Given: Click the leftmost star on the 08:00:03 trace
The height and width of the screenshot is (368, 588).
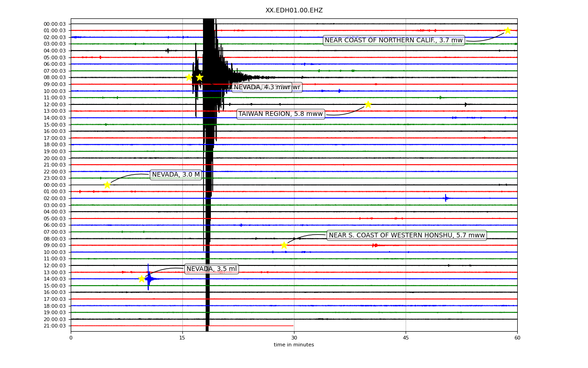Looking at the screenshot, I should pos(189,77).
